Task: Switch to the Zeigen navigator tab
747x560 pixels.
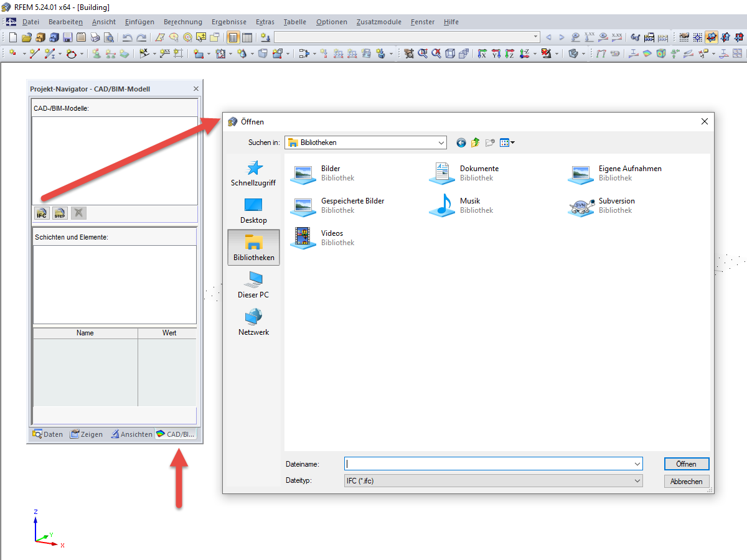Action: click(87, 434)
